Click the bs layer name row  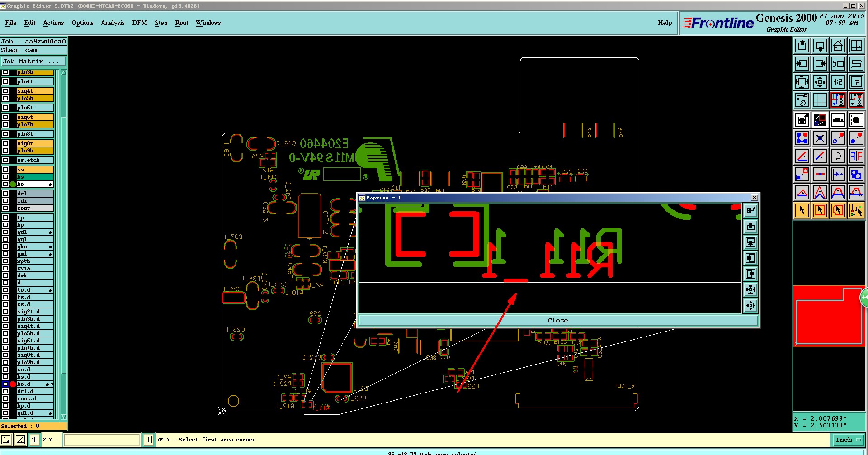(x=35, y=177)
